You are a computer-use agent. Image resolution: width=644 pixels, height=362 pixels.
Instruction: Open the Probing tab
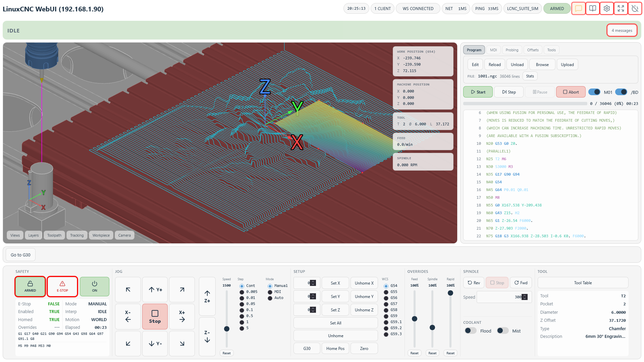512,50
